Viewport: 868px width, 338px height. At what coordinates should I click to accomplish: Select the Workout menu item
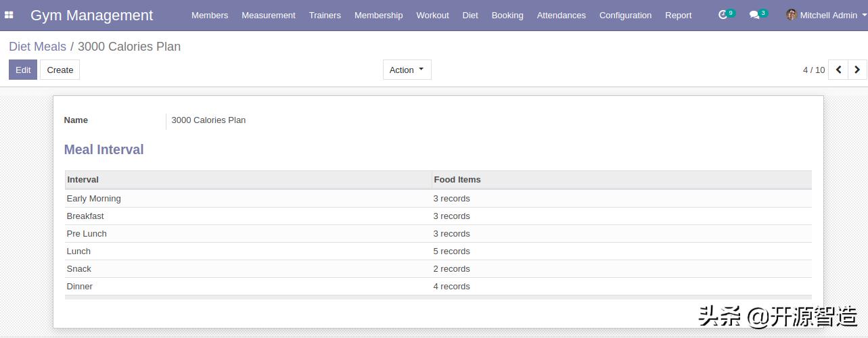click(x=432, y=15)
